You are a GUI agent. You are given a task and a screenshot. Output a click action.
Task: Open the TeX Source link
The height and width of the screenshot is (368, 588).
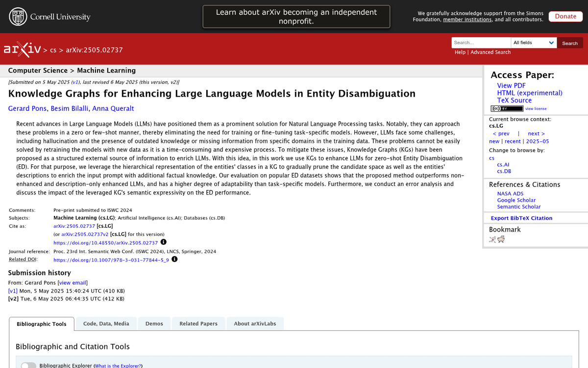[514, 100]
